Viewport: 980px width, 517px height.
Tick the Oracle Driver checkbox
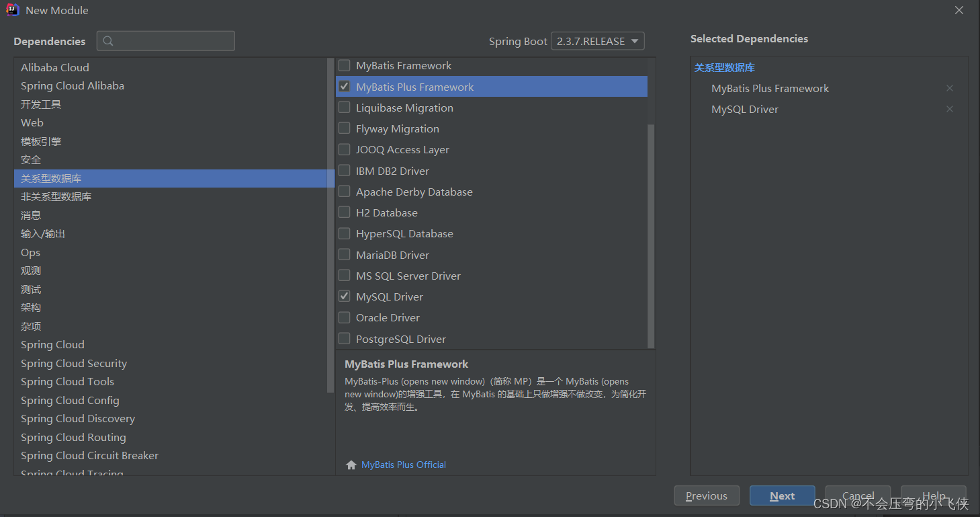pos(345,317)
